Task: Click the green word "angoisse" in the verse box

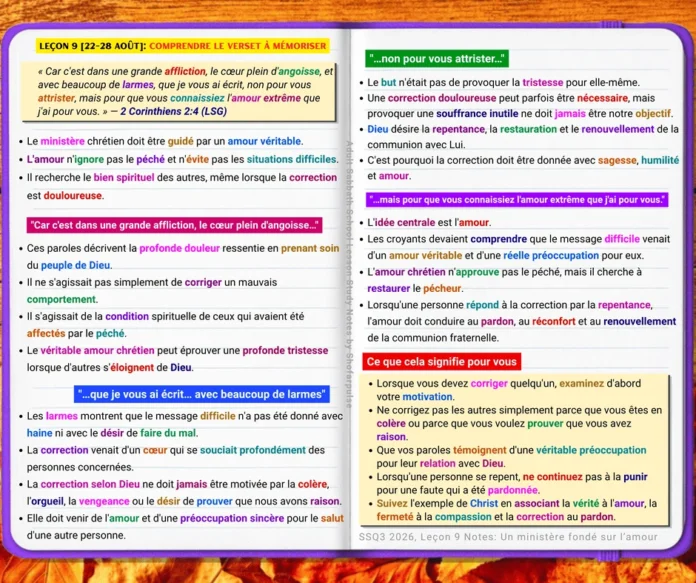Action: click(299, 71)
